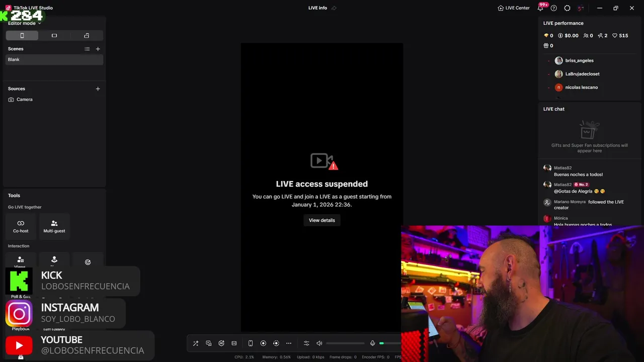Click the CPU usage status

(244, 357)
